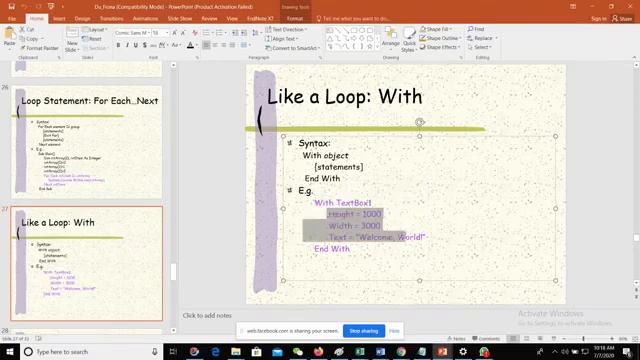Open the Text Direction dropdown
This screenshot has width=640, height=360.
click(286, 29)
